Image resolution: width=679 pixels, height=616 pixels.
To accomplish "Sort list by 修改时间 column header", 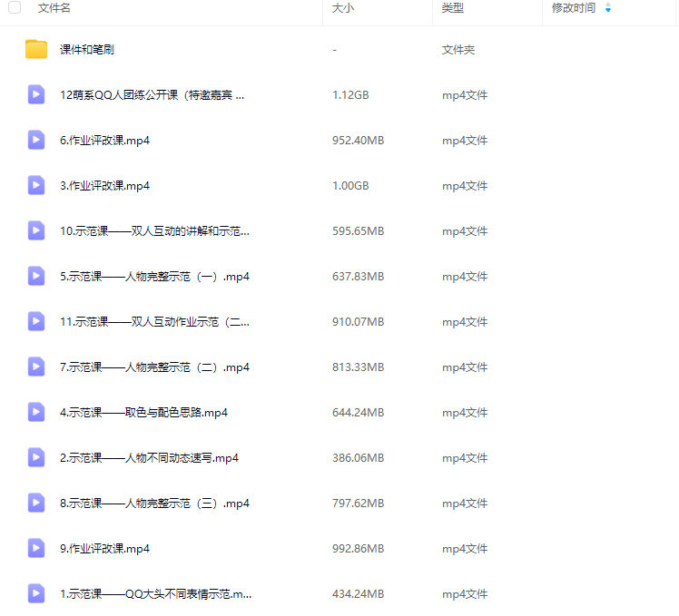I will coord(574,8).
